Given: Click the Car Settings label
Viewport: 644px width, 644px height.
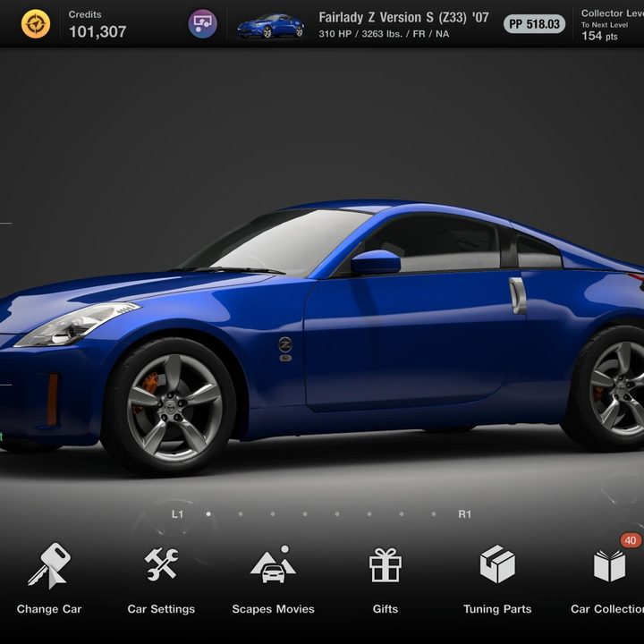Looking at the screenshot, I should 161,609.
